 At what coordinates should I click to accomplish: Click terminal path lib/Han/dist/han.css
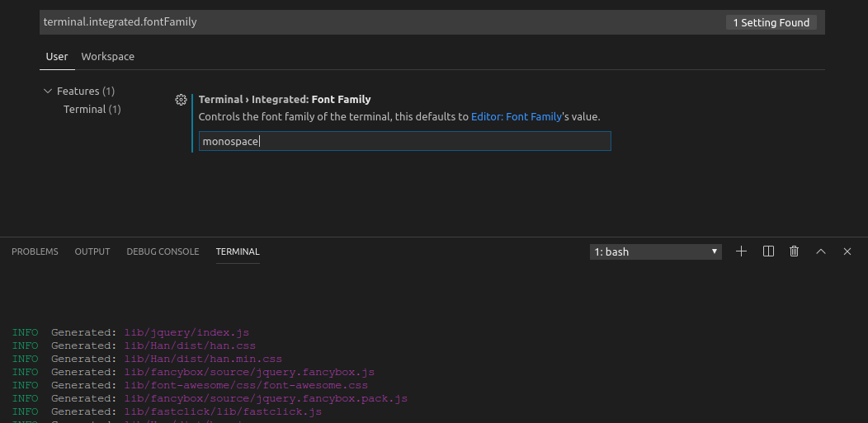point(190,345)
